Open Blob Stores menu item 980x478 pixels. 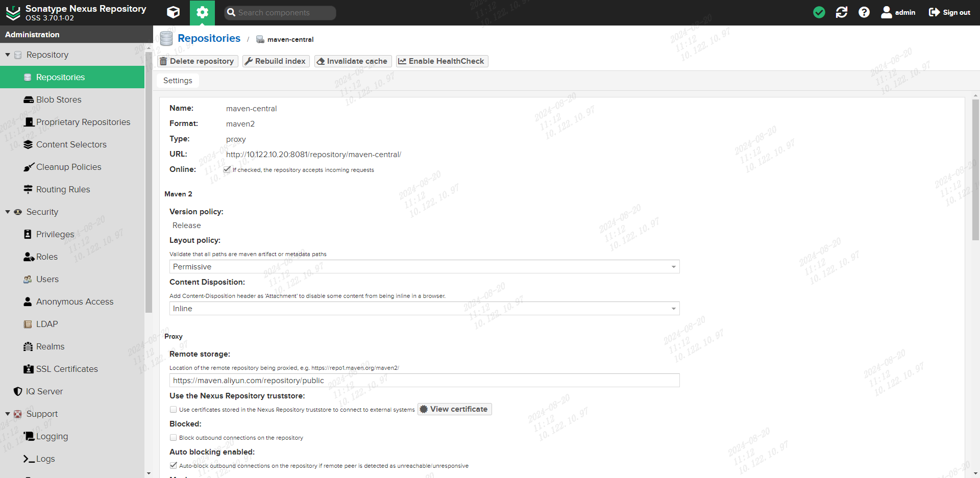tap(72, 99)
